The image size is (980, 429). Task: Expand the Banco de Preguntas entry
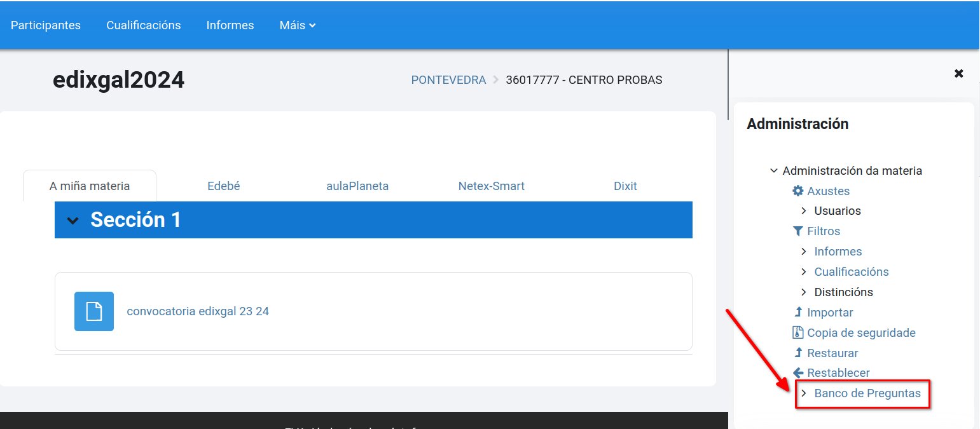pos(804,393)
